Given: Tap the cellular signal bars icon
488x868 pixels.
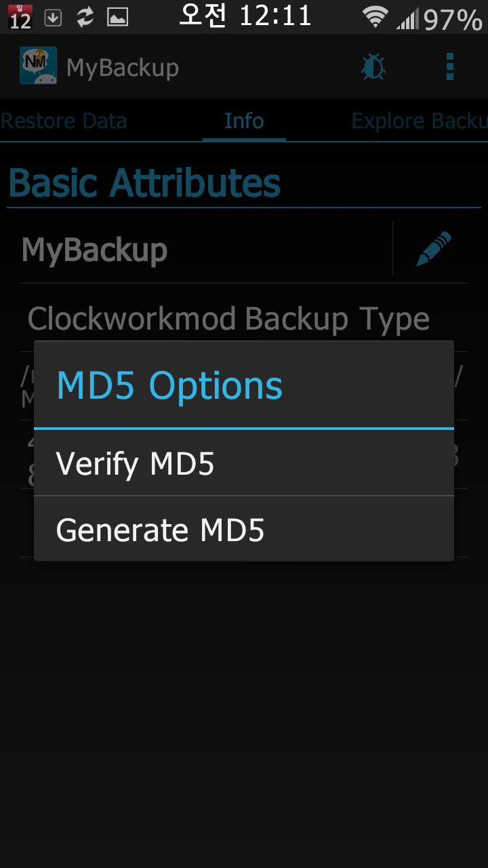Looking at the screenshot, I should (x=407, y=18).
